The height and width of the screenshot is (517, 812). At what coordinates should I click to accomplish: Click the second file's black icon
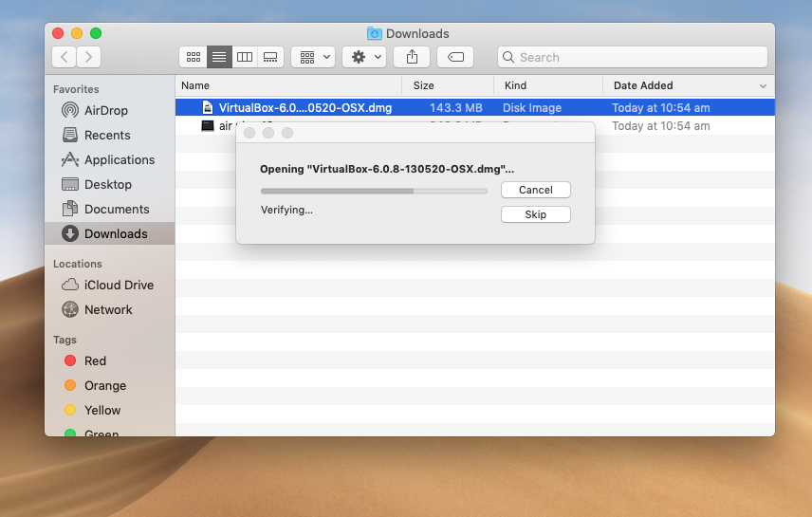point(208,126)
